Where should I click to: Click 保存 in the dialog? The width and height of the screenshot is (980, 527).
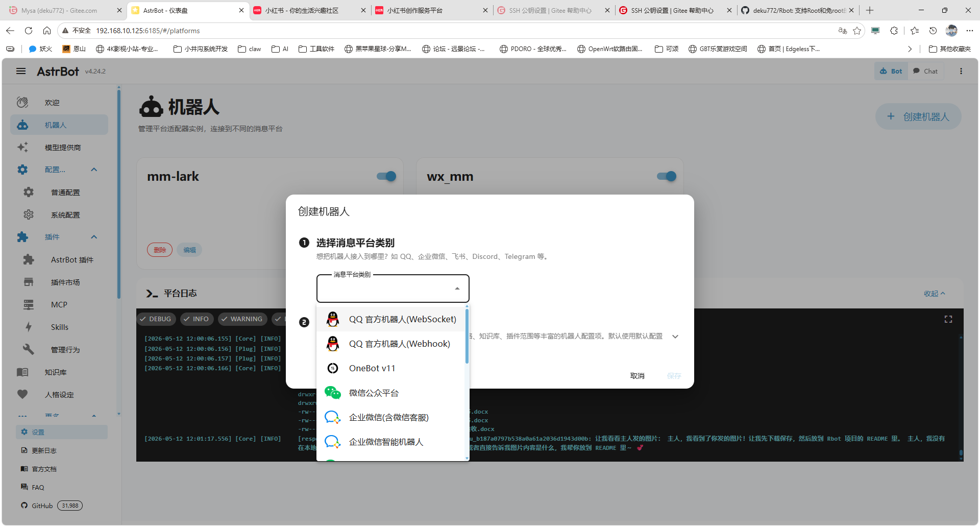pyautogui.click(x=674, y=376)
